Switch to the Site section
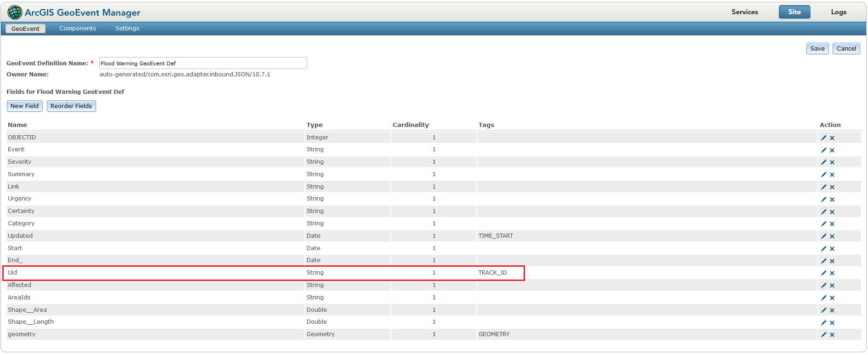The image size is (868, 355). tap(794, 12)
